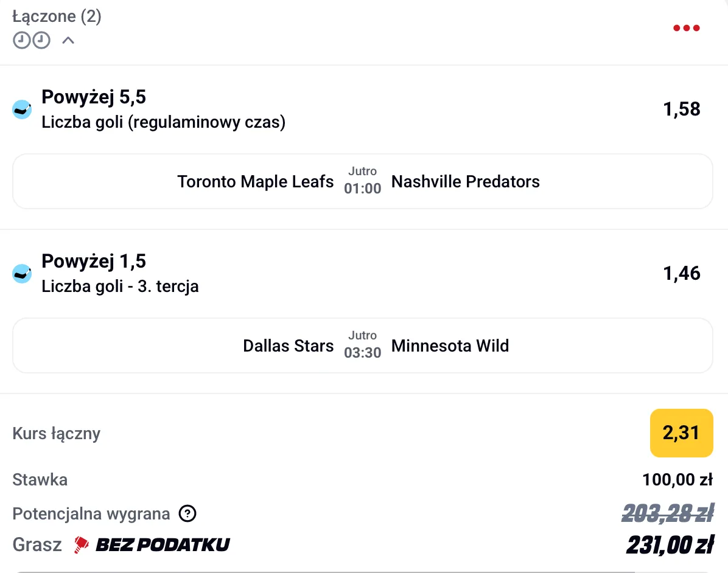Click the first clock icon under Łączone

click(22, 41)
